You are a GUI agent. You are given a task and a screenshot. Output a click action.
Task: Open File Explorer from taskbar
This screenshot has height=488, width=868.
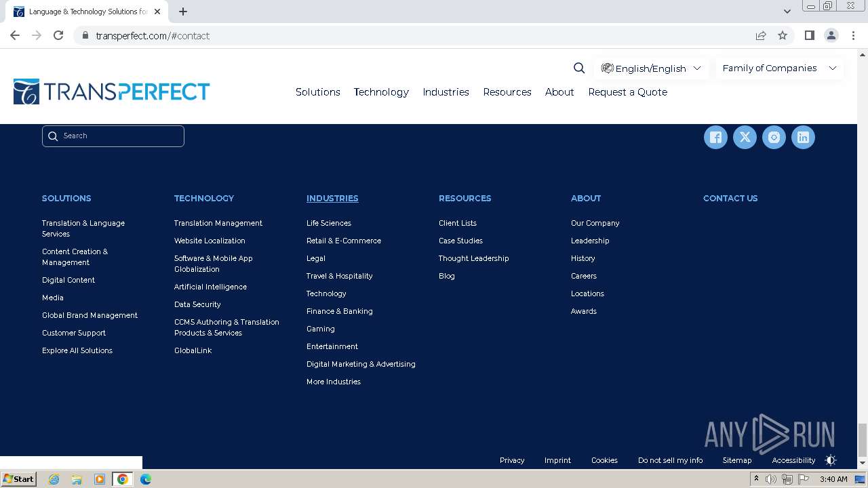pyautogui.click(x=77, y=479)
